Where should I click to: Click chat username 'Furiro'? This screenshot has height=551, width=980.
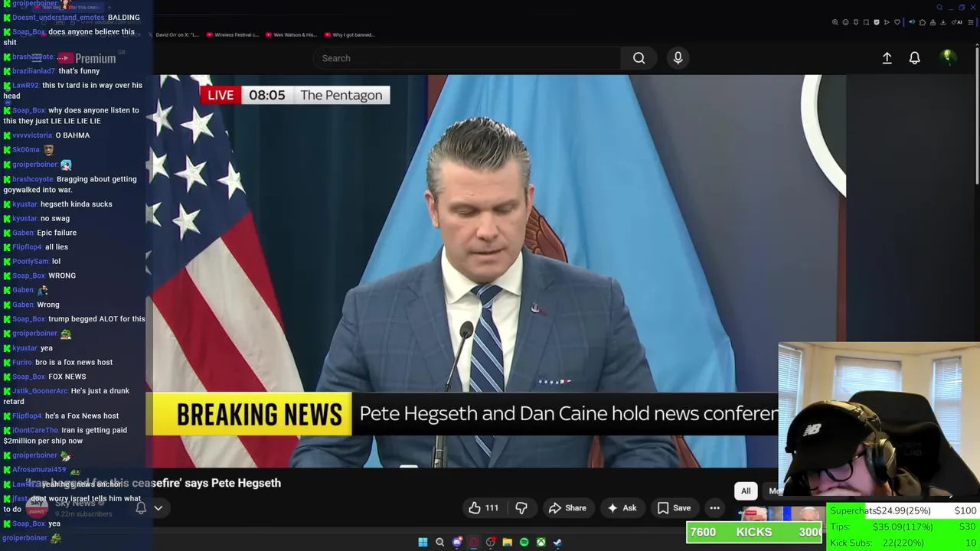click(22, 363)
